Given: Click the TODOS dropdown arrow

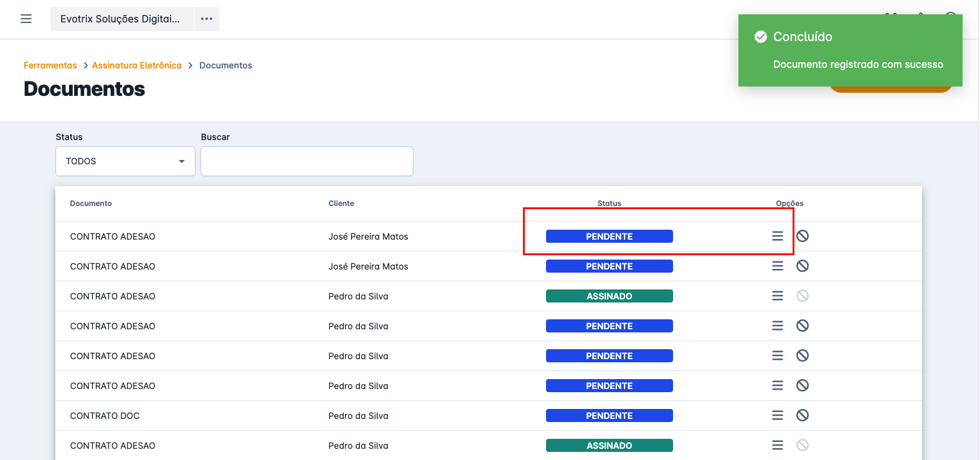Looking at the screenshot, I should pos(182,162).
